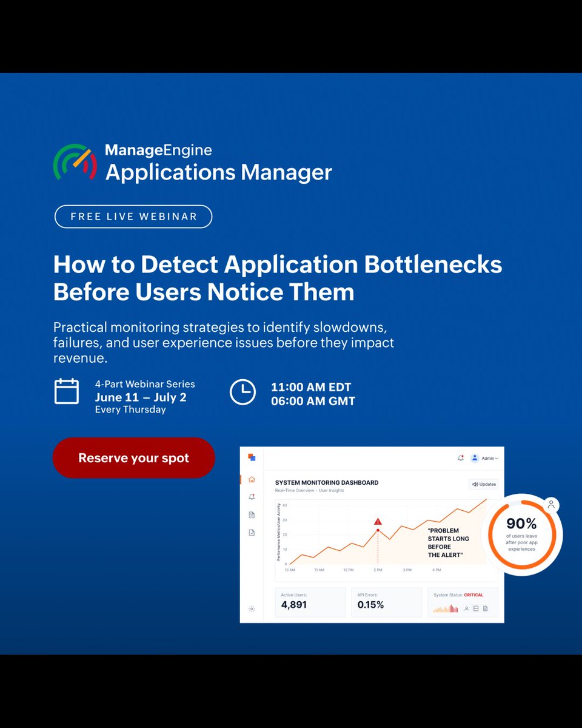The width and height of the screenshot is (582, 728).
Task: Open the checked report icon in dashboard sidebar
Action: coord(252,532)
